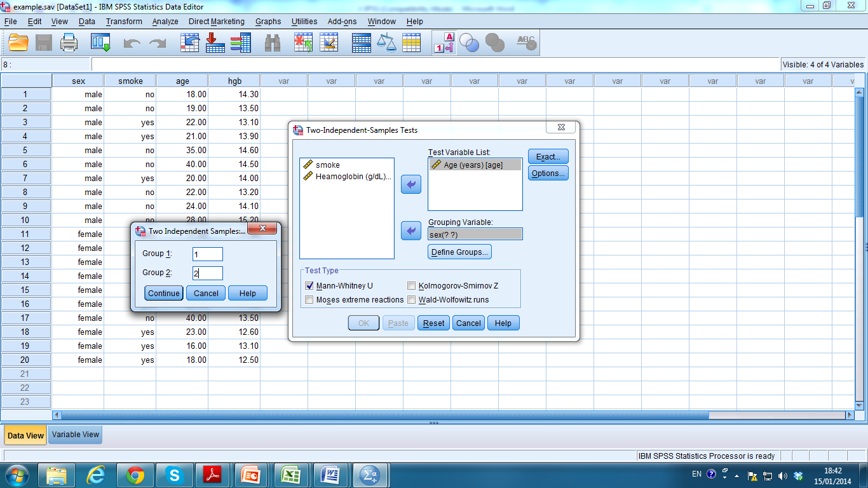
Task: Click the Windows Start button
Action: (16, 475)
